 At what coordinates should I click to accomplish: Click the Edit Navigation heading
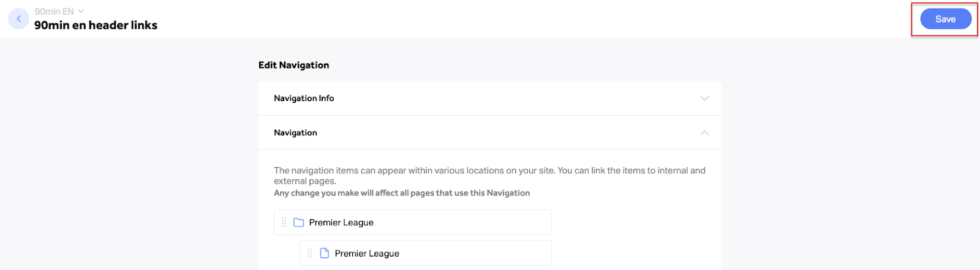293,65
